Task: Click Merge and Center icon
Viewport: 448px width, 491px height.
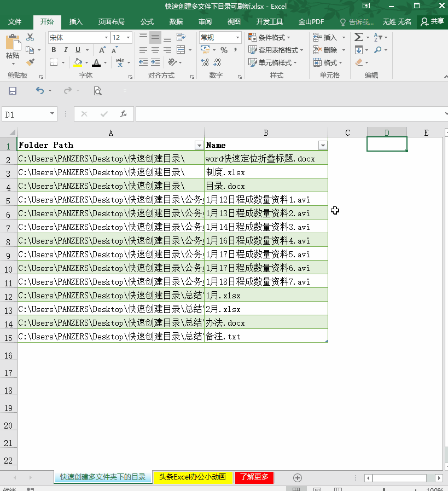Action: [x=181, y=50]
